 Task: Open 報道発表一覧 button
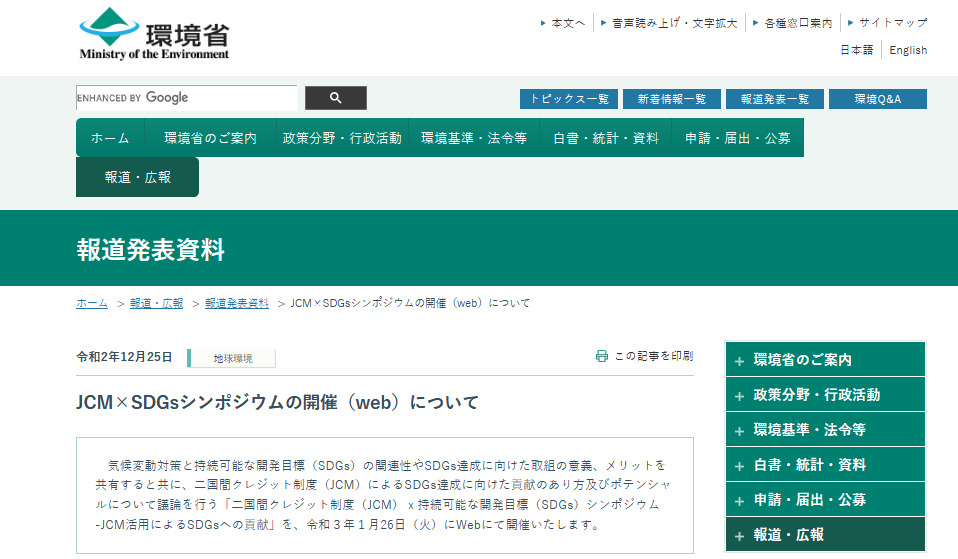774,99
